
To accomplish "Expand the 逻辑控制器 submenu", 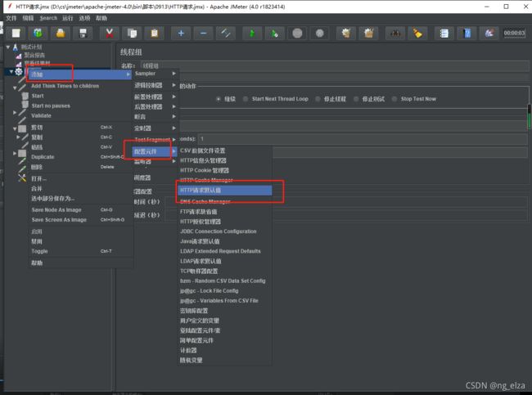I will click(x=155, y=85).
